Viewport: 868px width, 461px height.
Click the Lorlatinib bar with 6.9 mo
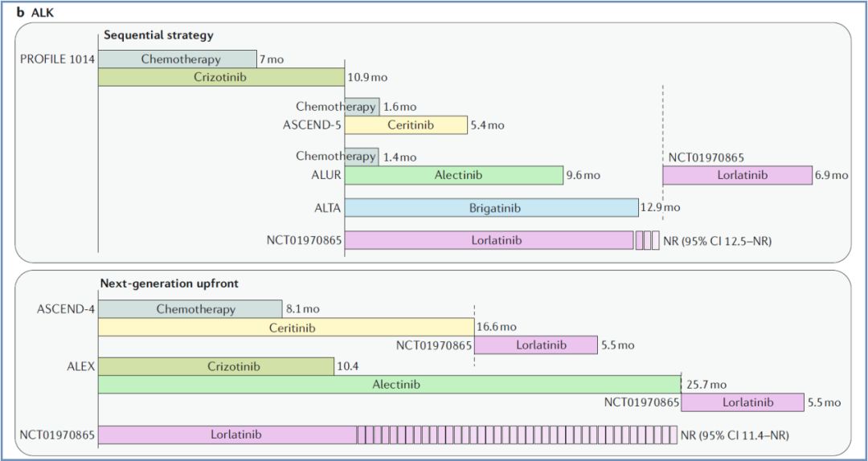point(737,175)
